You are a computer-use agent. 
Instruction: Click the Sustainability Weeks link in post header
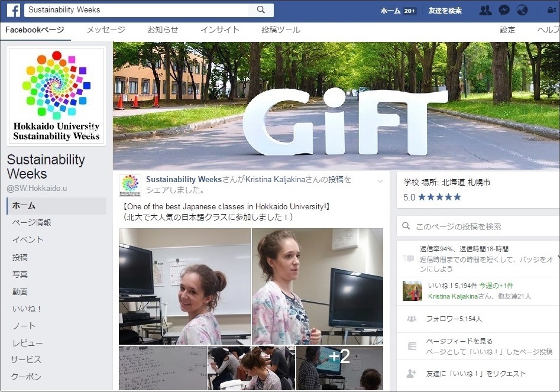click(183, 179)
